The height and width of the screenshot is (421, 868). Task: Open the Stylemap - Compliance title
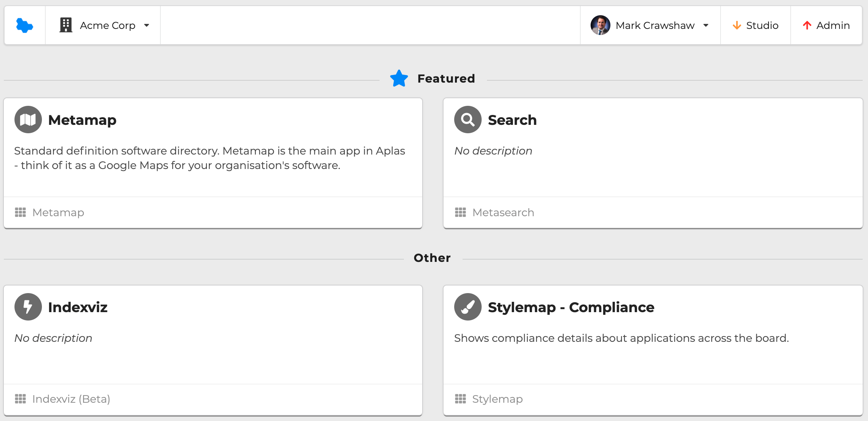coord(571,307)
